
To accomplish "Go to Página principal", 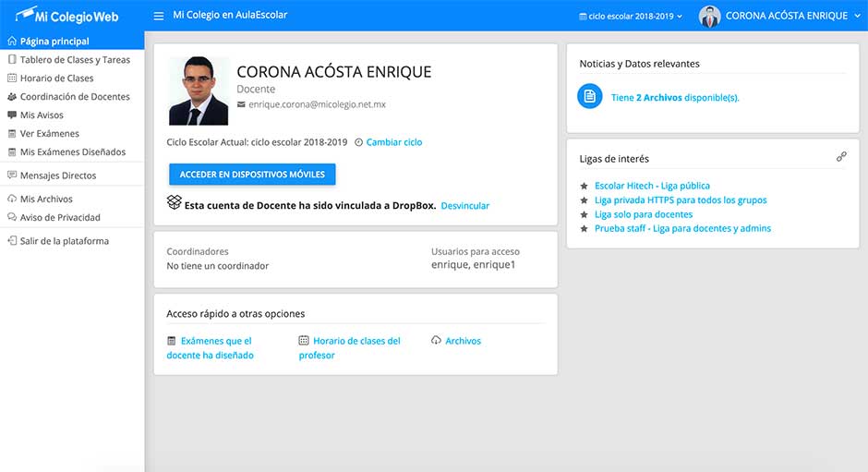I will tap(72, 41).
